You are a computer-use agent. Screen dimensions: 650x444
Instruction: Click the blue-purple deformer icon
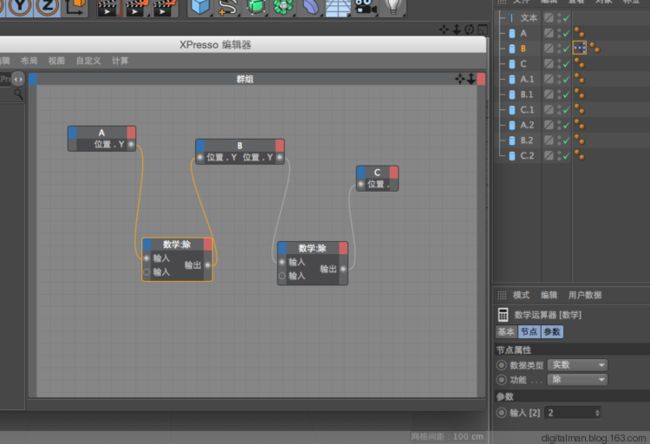click(x=311, y=7)
